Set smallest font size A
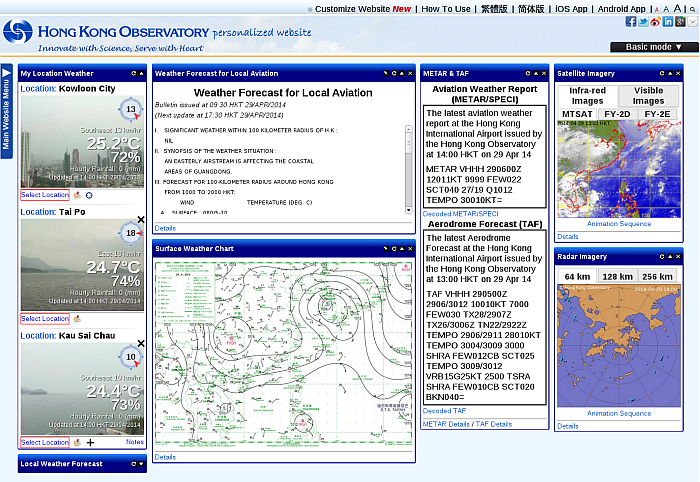The width and height of the screenshot is (700, 482). click(x=657, y=9)
